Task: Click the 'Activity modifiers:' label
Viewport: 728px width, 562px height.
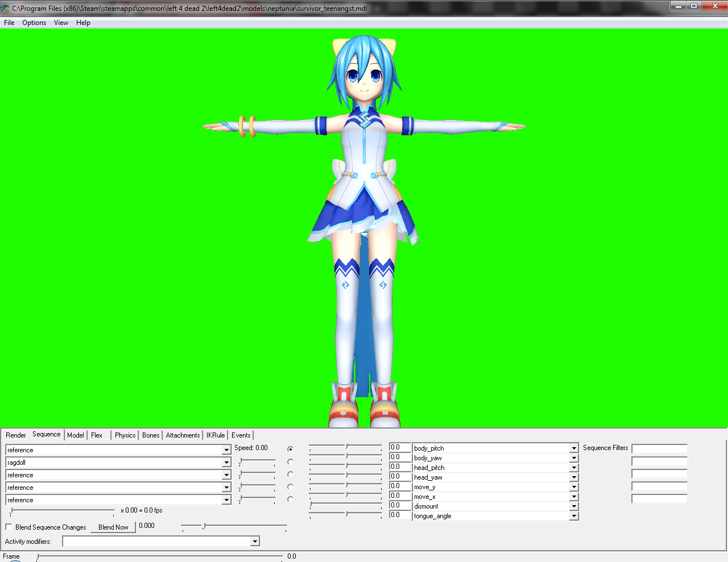Action: pos(28,542)
